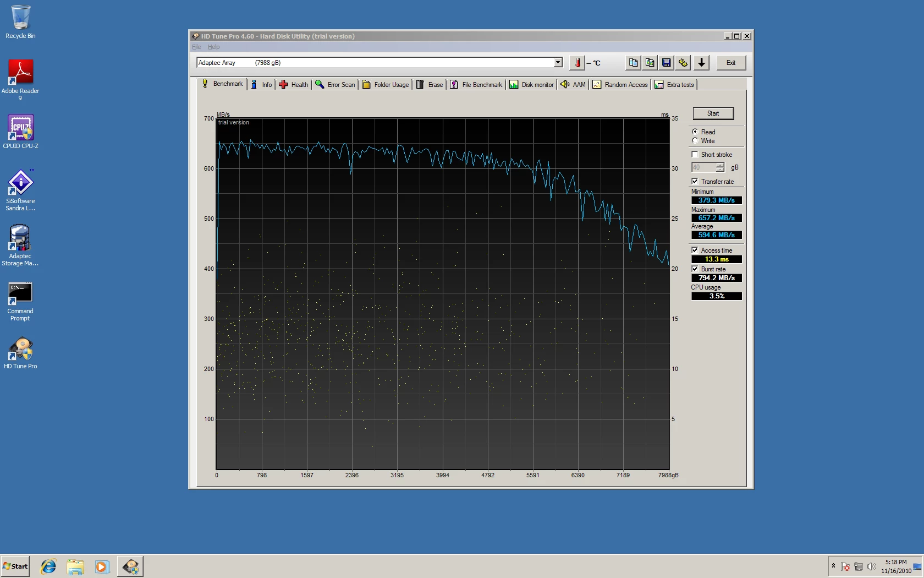Open the Help menu

pos(213,47)
